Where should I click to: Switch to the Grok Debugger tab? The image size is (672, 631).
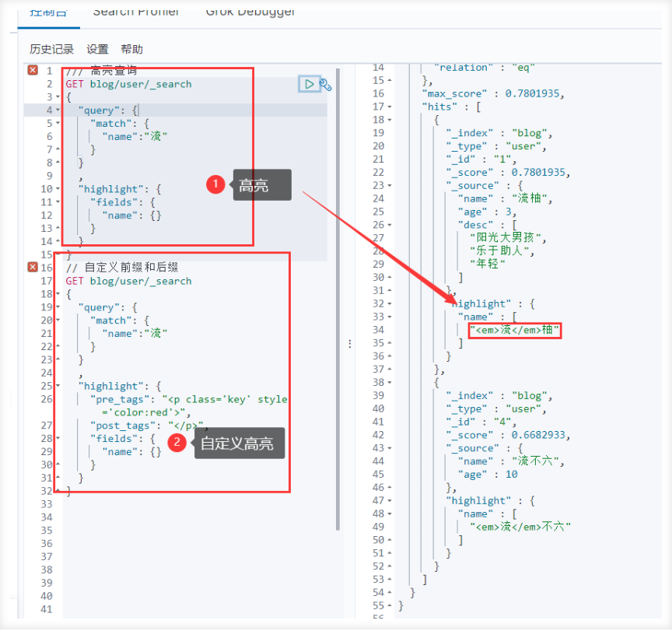click(250, 12)
